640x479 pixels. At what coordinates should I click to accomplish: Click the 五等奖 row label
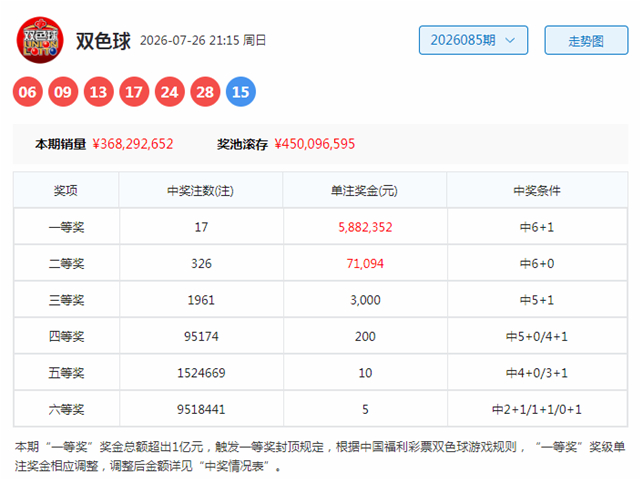tap(66, 373)
